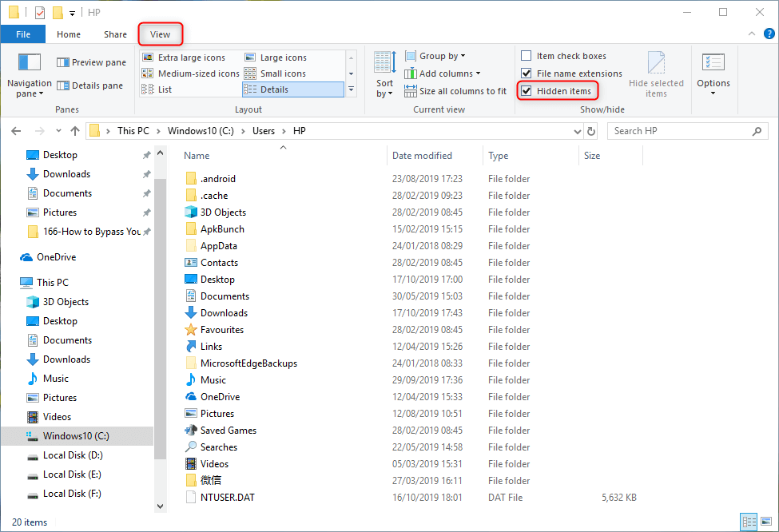779x532 pixels.
Task: Select This PC in navigation pane
Action: [44, 283]
